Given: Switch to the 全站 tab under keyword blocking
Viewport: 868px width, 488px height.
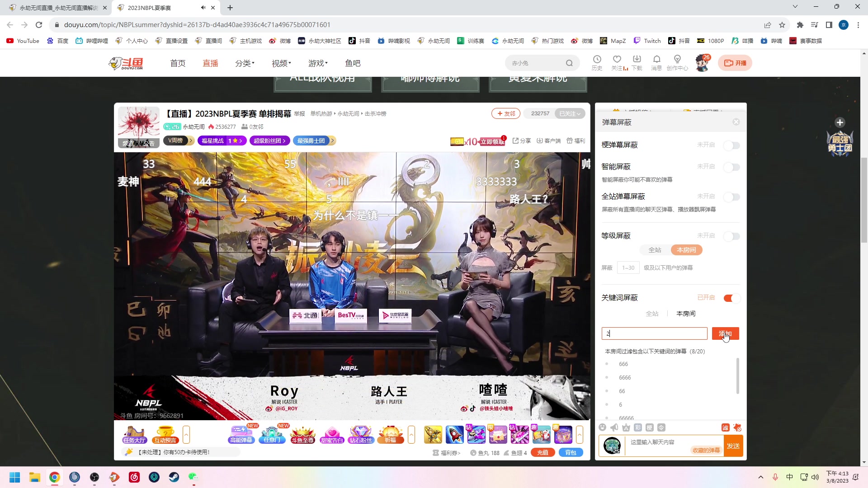Looking at the screenshot, I should click(x=653, y=313).
